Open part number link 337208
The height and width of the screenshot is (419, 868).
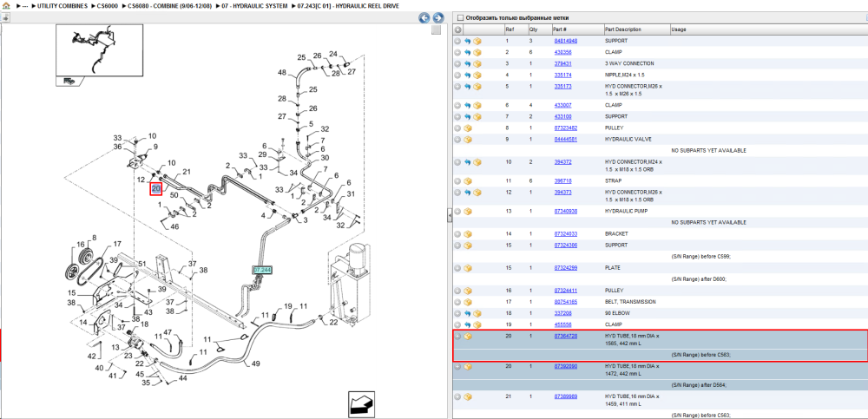tap(562, 313)
